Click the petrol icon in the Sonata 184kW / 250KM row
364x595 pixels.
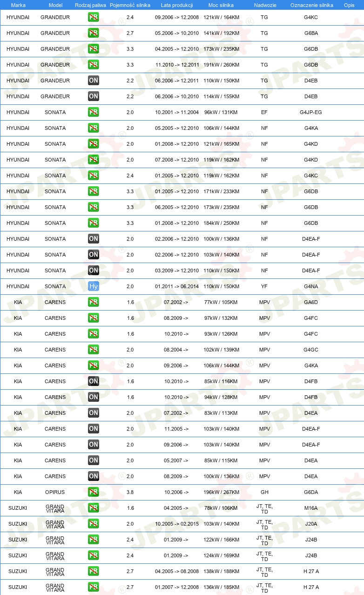[94, 223]
